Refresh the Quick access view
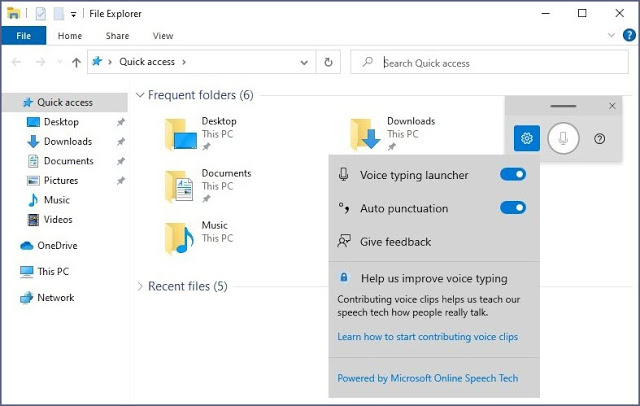The height and width of the screenshot is (406, 640). (x=329, y=62)
